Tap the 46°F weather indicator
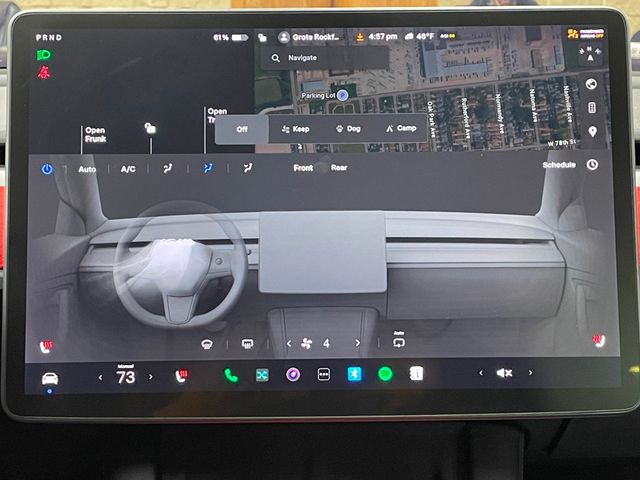This screenshot has height=480, width=640. 419,37
